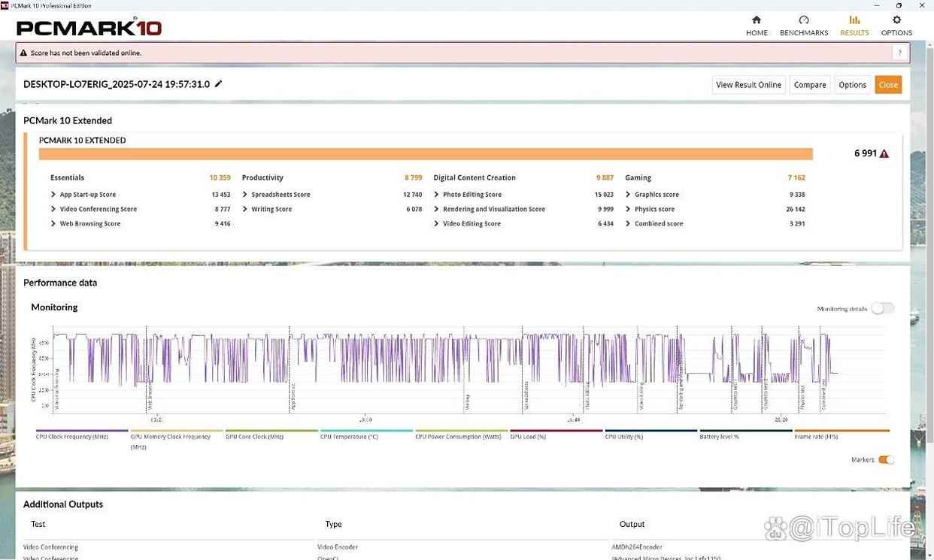Click the Additional Outputs heading
The image size is (934, 560).
(x=63, y=504)
